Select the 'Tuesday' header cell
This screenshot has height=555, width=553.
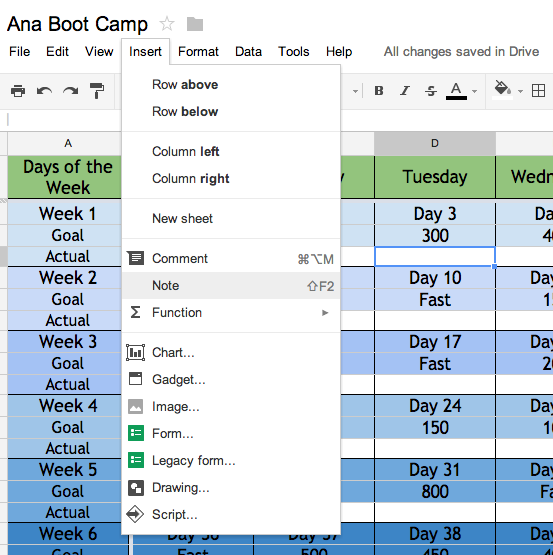pyautogui.click(x=435, y=177)
